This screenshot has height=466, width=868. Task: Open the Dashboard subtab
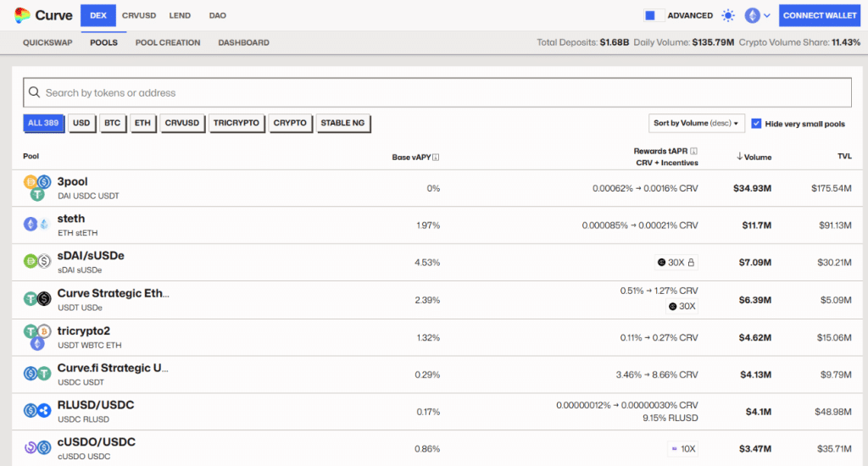243,42
